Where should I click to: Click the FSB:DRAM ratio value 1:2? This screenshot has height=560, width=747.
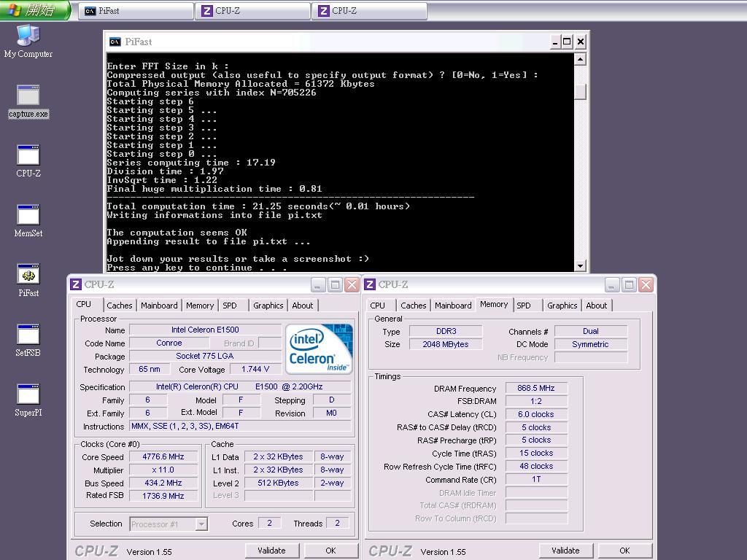pyautogui.click(x=536, y=401)
